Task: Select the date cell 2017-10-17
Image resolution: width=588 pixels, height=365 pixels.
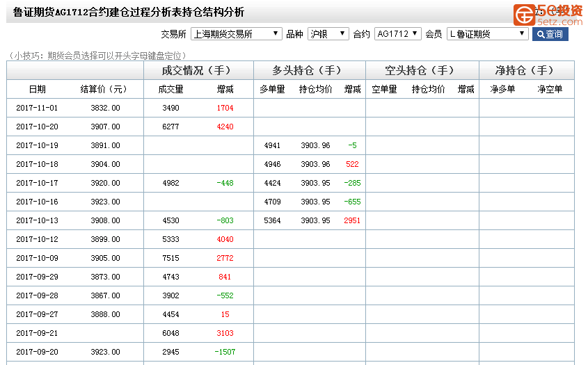Action: [37, 183]
